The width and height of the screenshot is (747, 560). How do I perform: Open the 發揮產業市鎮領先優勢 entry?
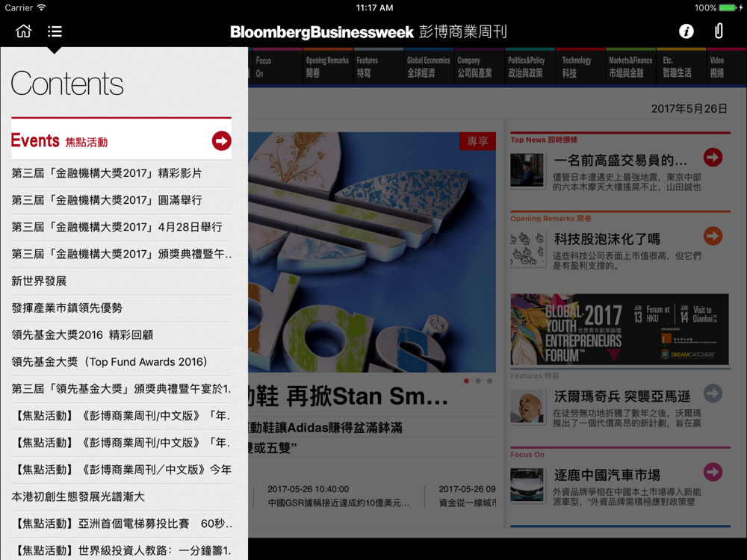(x=122, y=308)
